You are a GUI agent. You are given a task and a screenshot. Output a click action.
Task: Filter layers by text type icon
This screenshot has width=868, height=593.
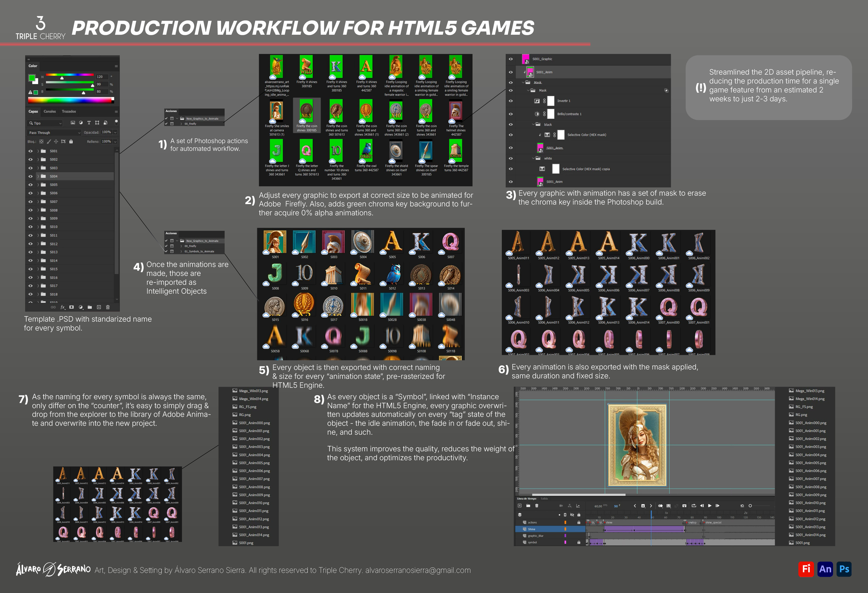pyautogui.click(x=89, y=123)
